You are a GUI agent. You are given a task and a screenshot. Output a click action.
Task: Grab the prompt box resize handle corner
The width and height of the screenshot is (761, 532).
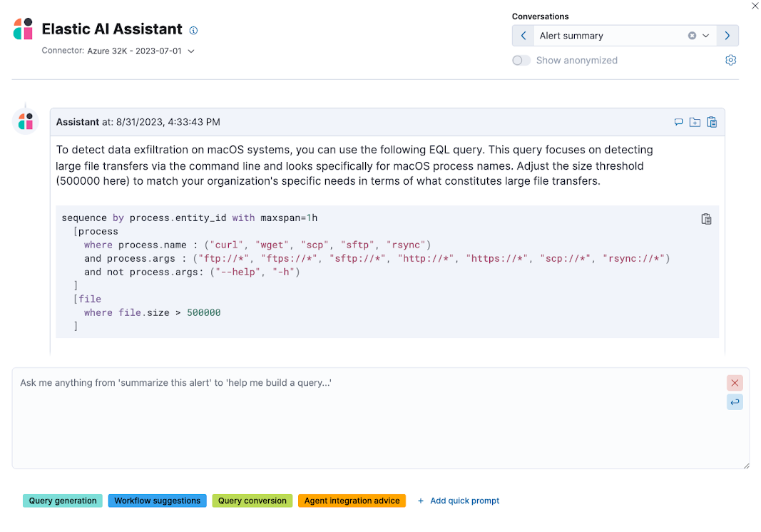[x=747, y=466]
